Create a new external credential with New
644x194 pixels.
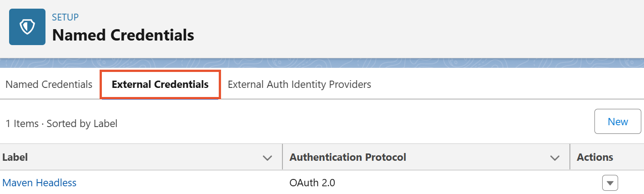coord(618,122)
